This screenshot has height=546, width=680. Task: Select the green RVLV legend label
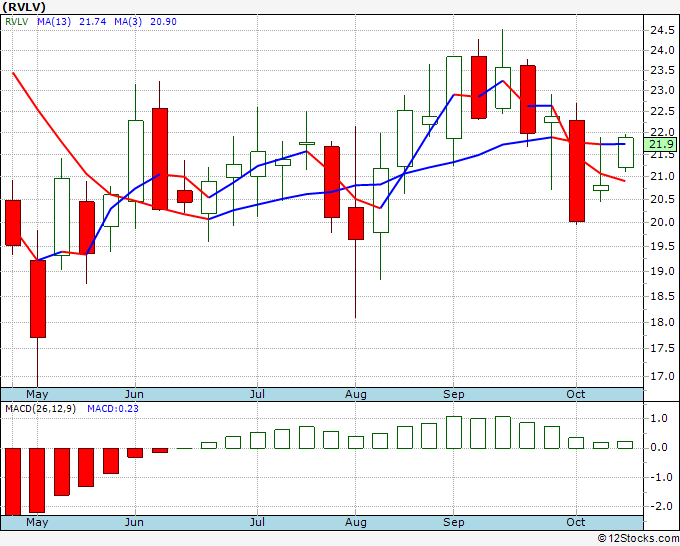(x=16, y=22)
